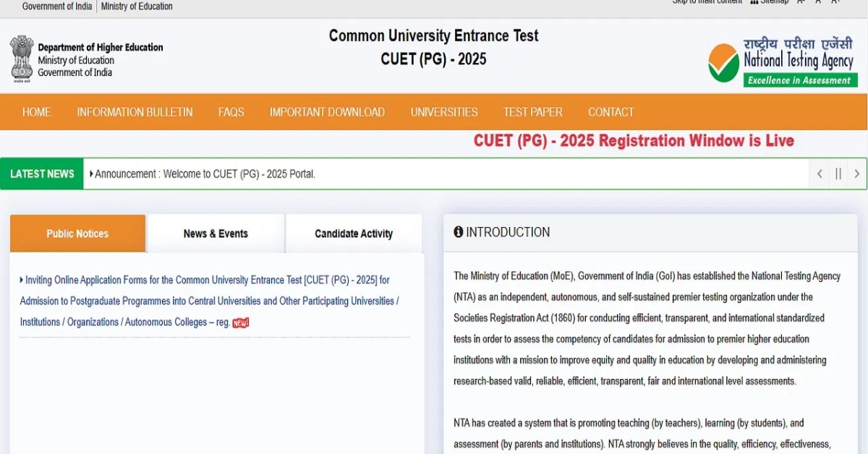Pause the latest news ticker

point(838,174)
